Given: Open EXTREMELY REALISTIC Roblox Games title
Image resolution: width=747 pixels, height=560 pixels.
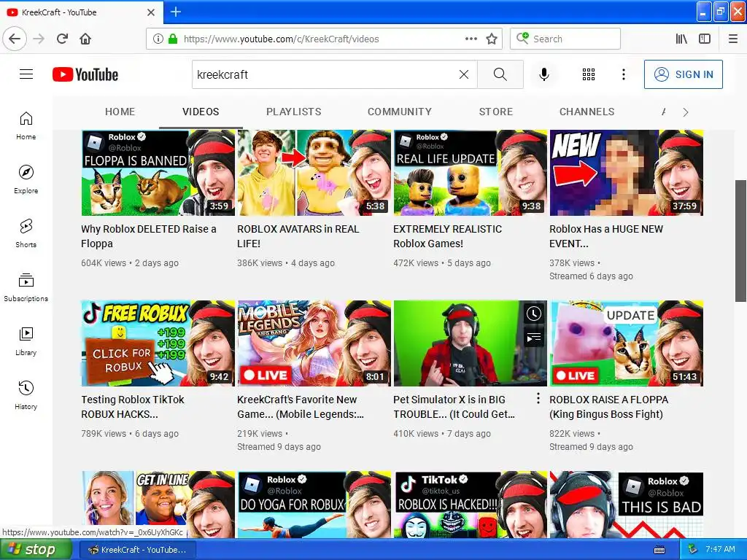Looking at the screenshot, I should click(447, 236).
